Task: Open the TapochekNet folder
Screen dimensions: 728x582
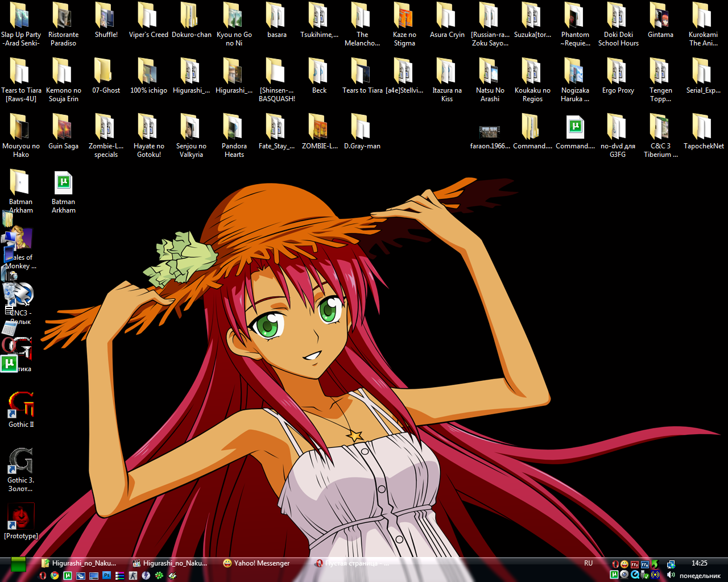Action: pyautogui.click(x=704, y=132)
